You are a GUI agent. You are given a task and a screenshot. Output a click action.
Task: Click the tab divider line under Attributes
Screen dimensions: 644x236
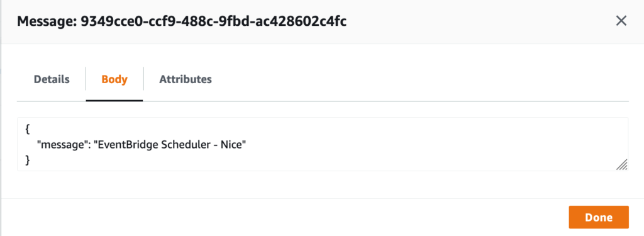coord(186,101)
